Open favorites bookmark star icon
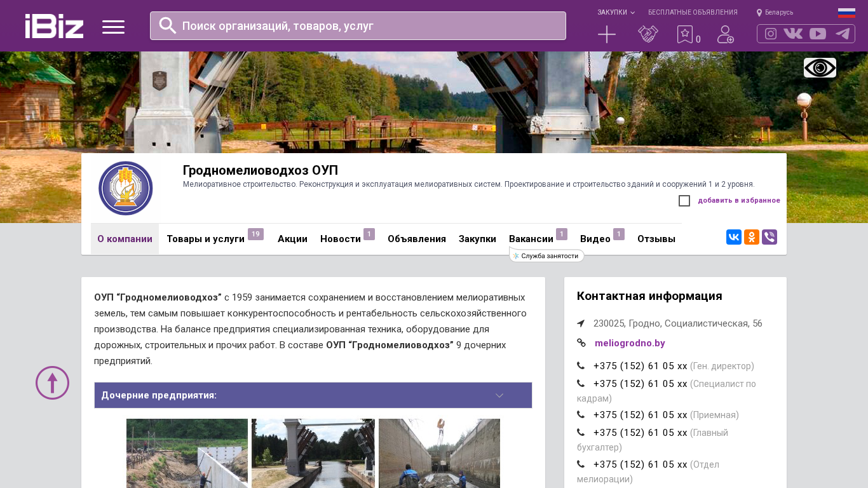Image resolution: width=868 pixels, height=488 pixels. click(x=684, y=34)
